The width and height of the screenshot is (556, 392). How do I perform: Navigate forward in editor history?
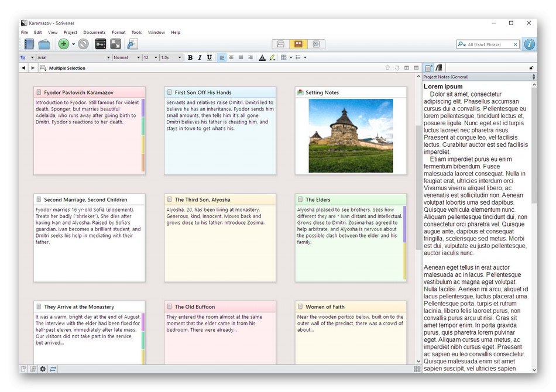coord(33,68)
